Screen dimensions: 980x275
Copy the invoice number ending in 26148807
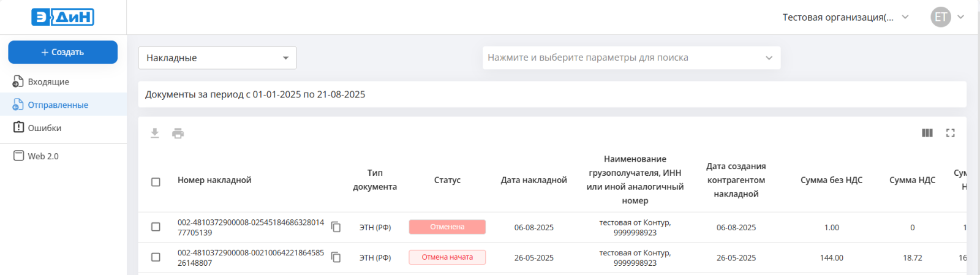[336, 257]
